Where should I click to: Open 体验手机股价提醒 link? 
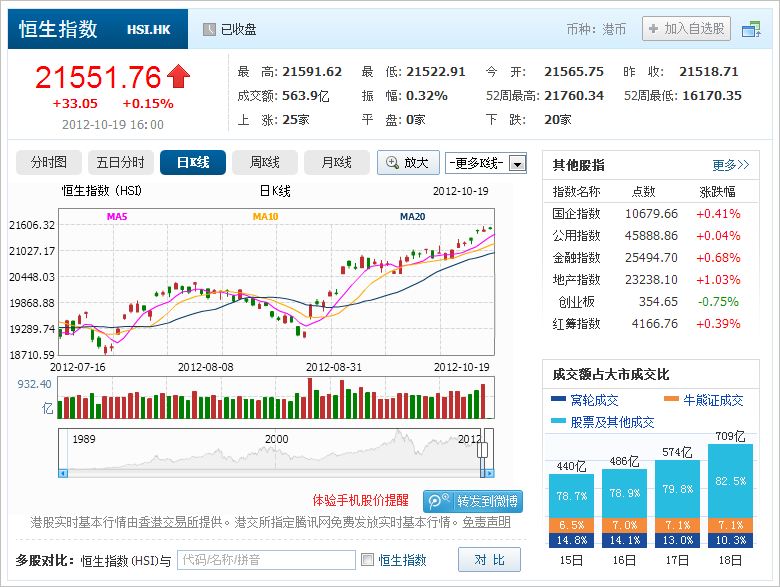(360, 500)
